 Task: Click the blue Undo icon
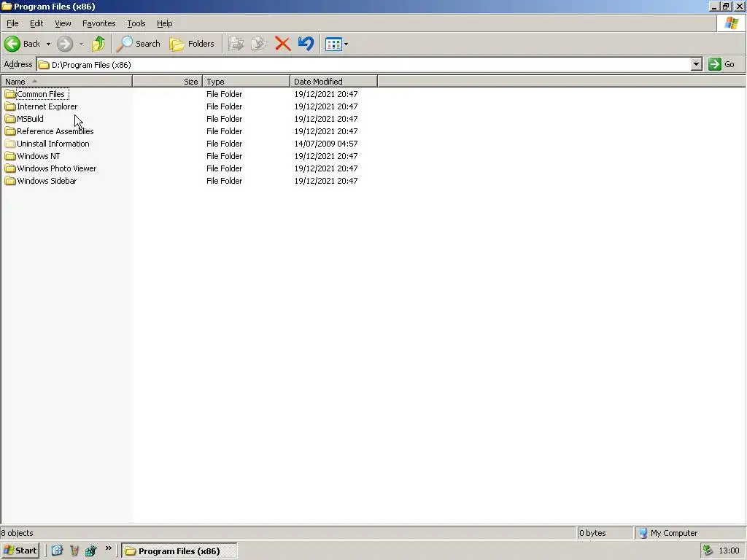pyautogui.click(x=306, y=44)
